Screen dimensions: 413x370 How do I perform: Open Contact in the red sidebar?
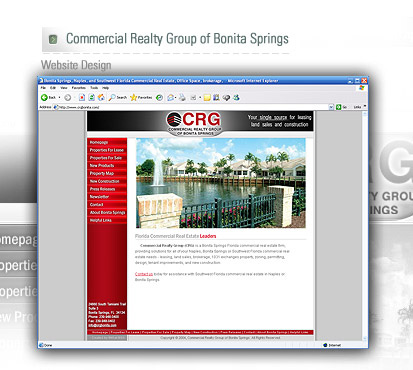pos(107,205)
